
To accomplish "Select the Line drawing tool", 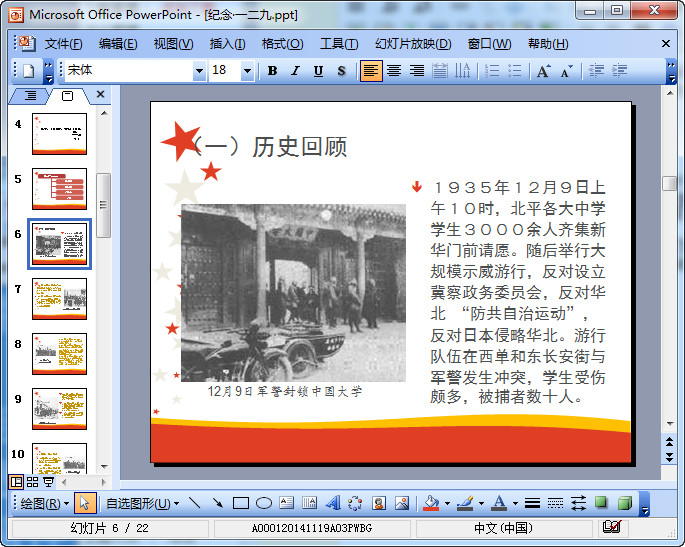I will tap(194, 503).
